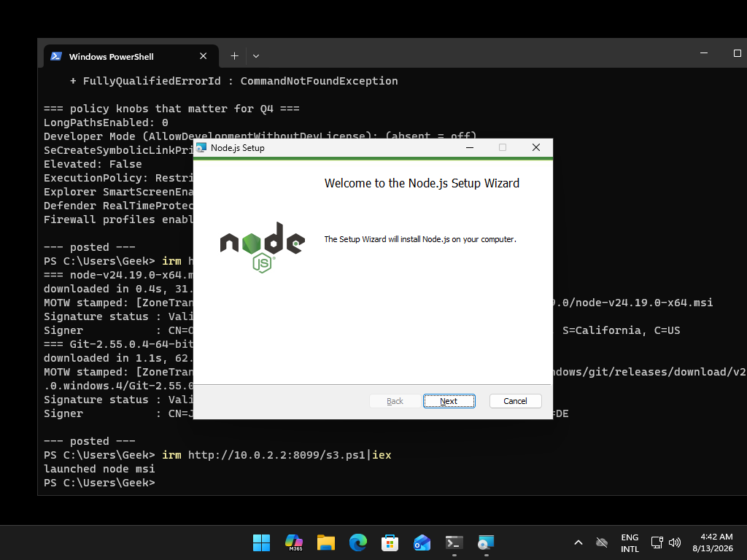Image resolution: width=747 pixels, height=560 pixels.
Task: Click Next in Node.js Setup wizard
Action: pyautogui.click(x=449, y=401)
